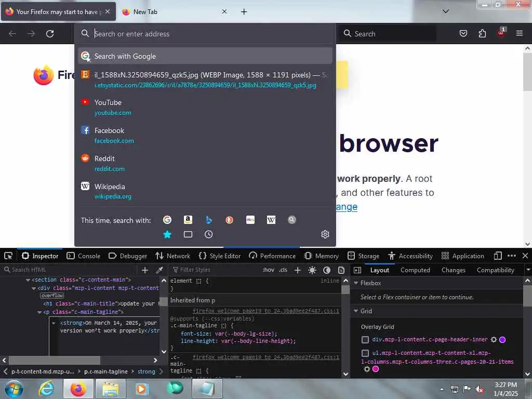The height and width of the screenshot is (399, 532).
Task: Open Windows Start button
Action: pyautogui.click(x=14, y=389)
